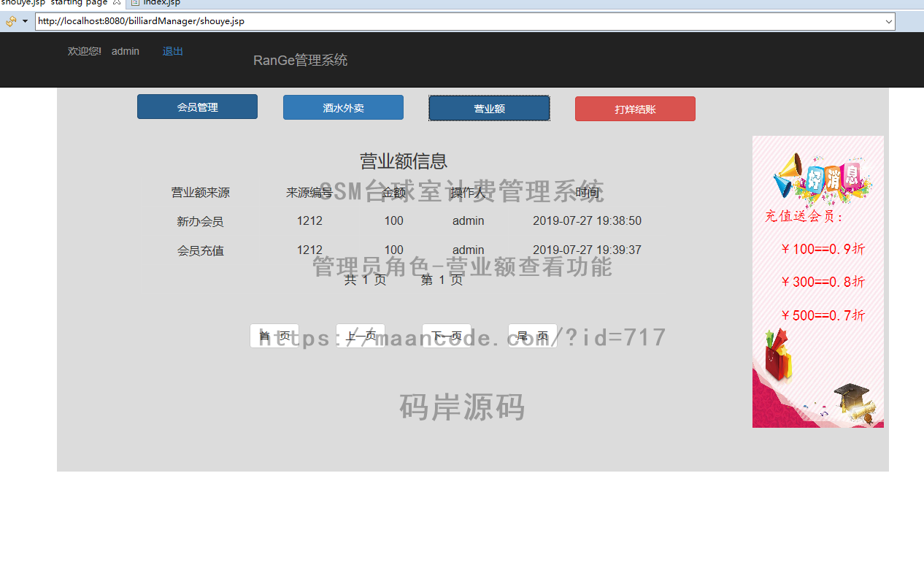This screenshot has height=565, width=924.
Task: Open the 酒水外卖 section
Action: pos(343,107)
